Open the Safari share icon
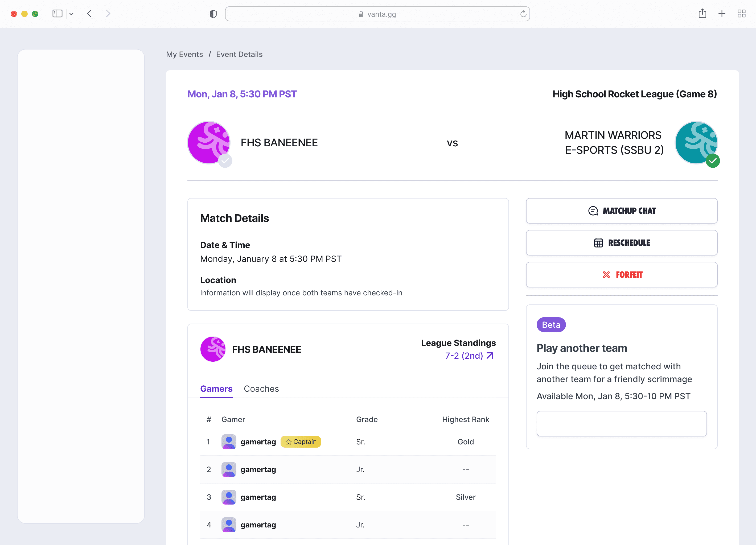This screenshot has width=756, height=545. pyautogui.click(x=702, y=14)
